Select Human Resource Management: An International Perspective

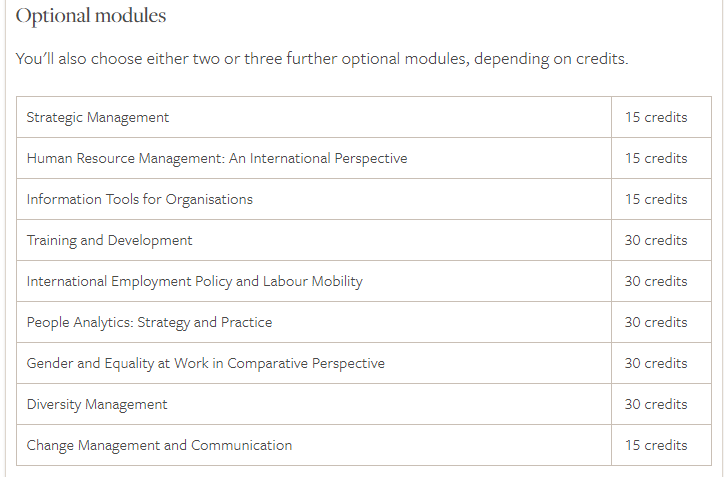click(217, 158)
